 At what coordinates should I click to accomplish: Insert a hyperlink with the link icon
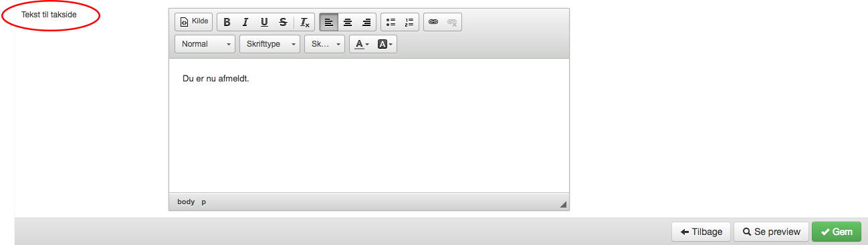(x=433, y=22)
